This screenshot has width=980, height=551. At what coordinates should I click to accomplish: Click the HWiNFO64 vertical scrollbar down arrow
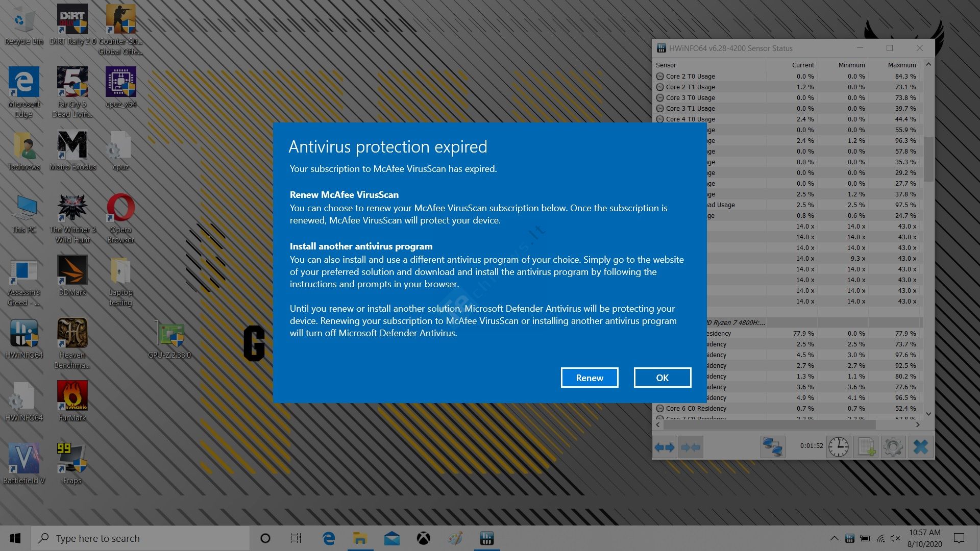(x=928, y=414)
